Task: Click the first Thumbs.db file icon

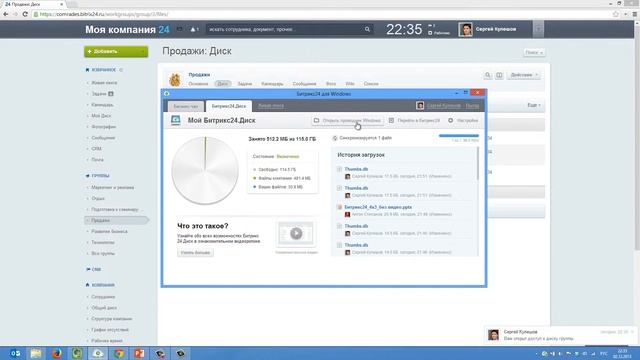Action: [x=339, y=169]
